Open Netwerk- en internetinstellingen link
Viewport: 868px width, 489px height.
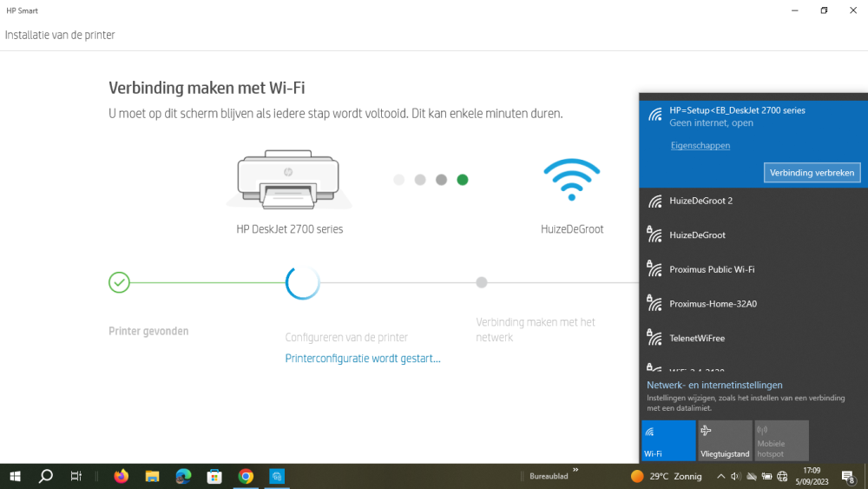(714, 385)
